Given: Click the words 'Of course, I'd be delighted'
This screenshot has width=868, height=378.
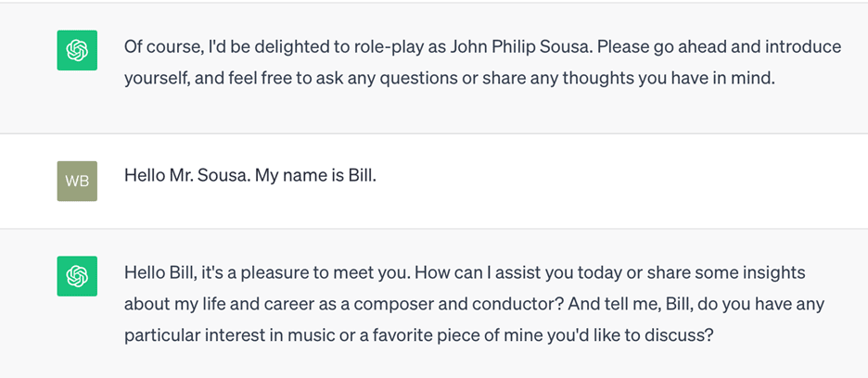Looking at the screenshot, I should [x=227, y=46].
